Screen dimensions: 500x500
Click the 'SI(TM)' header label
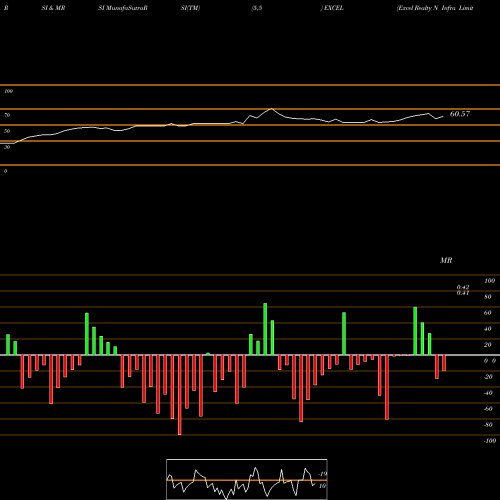(x=190, y=8)
